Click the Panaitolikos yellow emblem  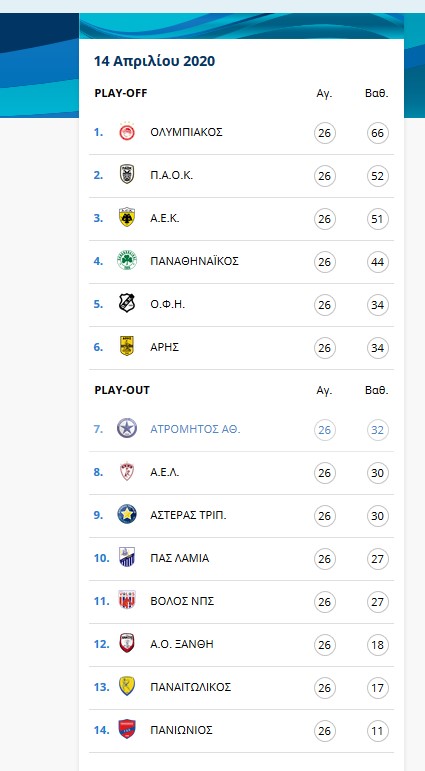pos(127,686)
